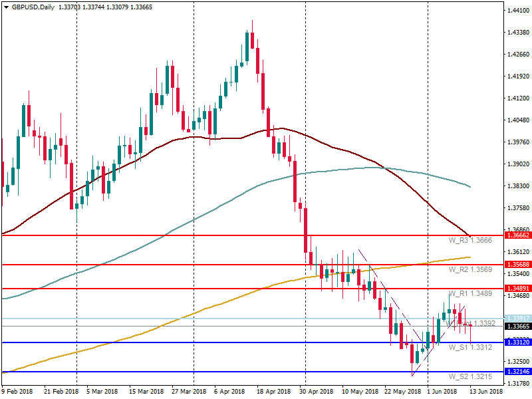
Task: Click the right end of the gold moving average
Action: click(470, 257)
